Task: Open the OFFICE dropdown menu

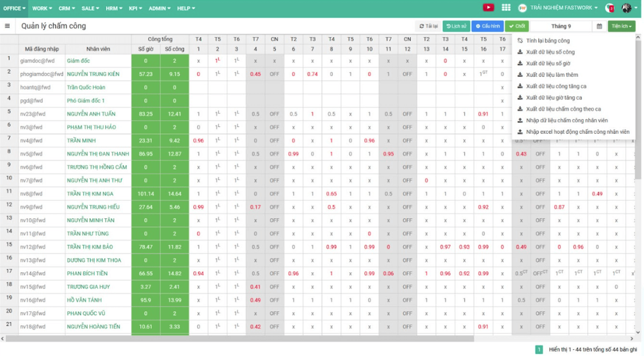Action: coord(14,8)
